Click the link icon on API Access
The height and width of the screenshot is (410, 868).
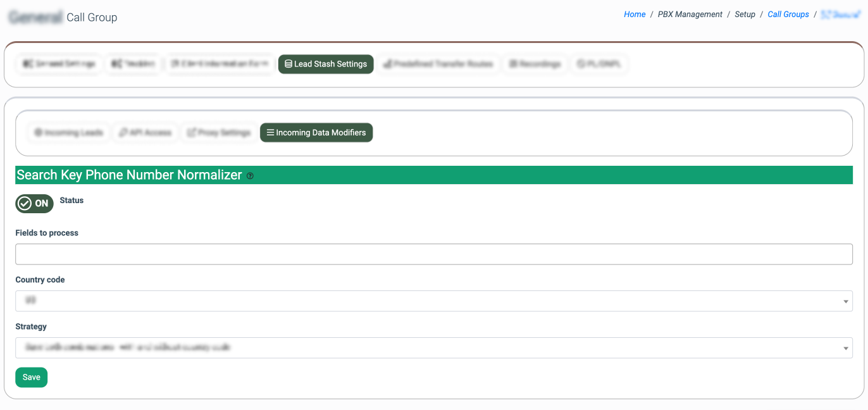point(123,133)
